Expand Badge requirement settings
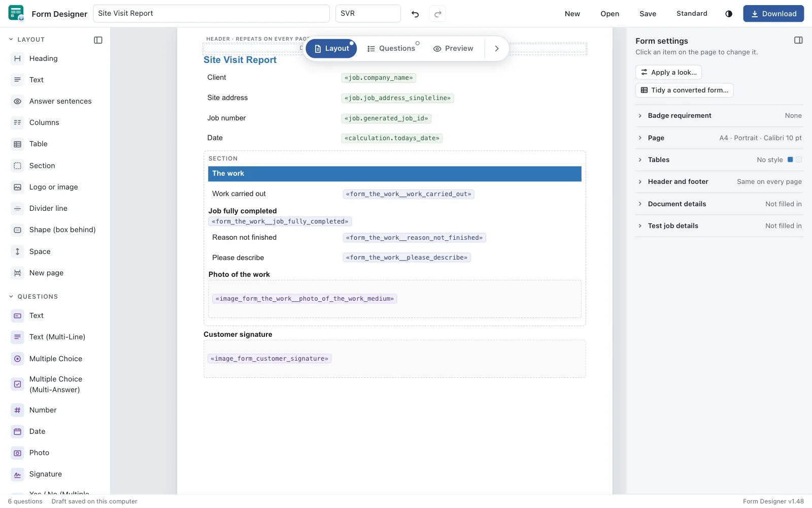812x508 pixels. pos(719,116)
